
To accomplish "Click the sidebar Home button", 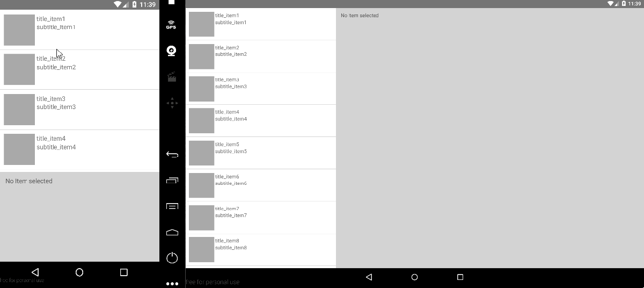I will (172, 232).
